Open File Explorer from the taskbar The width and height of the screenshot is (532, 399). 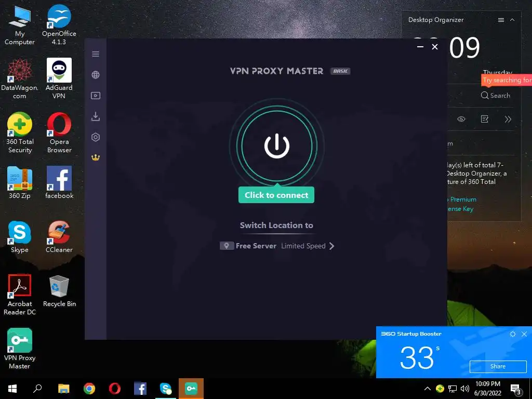coord(64,389)
